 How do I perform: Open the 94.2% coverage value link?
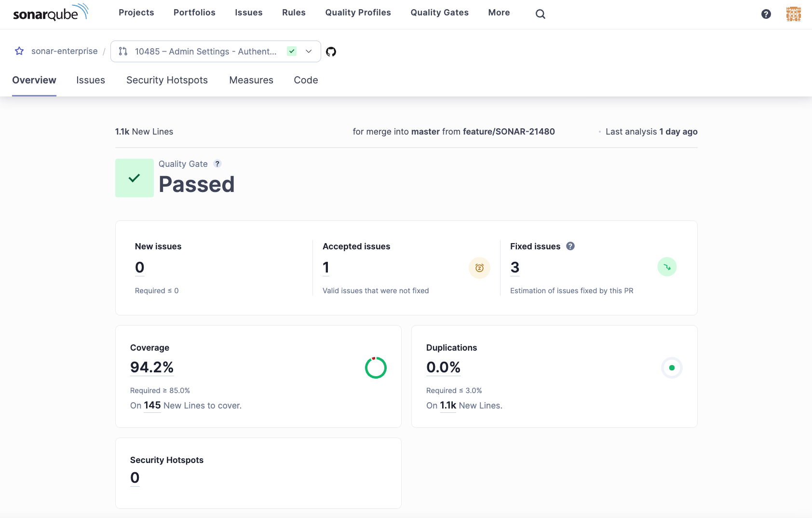[x=152, y=367]
